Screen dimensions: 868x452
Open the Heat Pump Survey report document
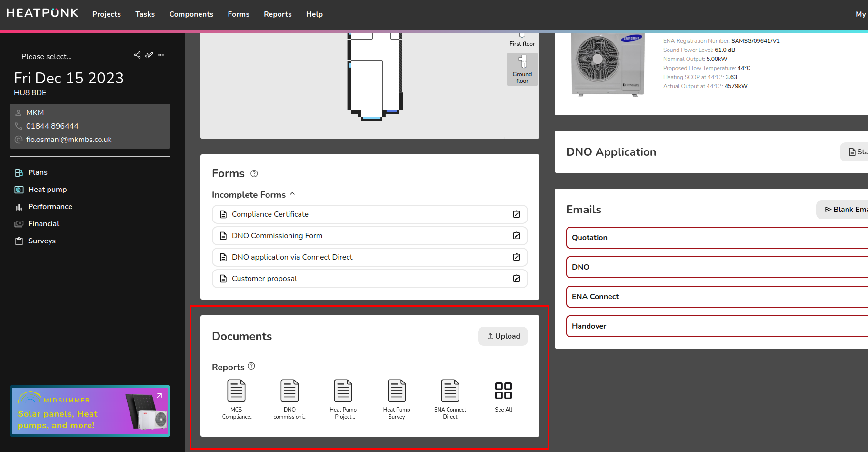pos(397,399)
